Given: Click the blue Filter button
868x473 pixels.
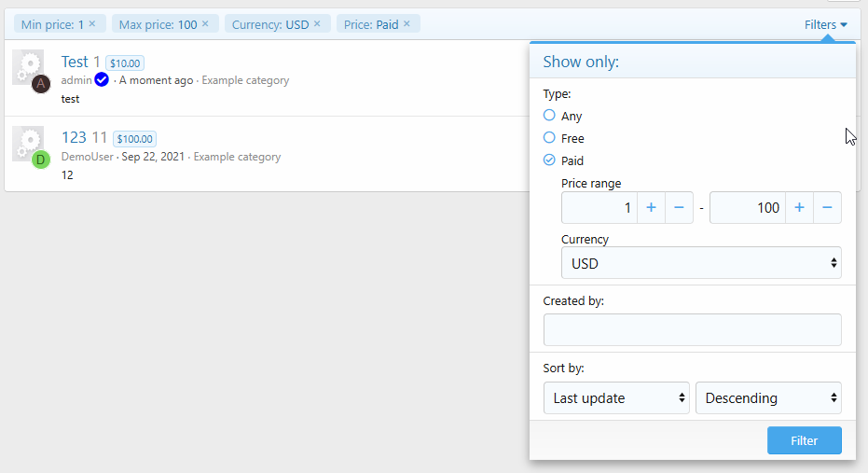Looking at the screenshot, I should (804, 440).
